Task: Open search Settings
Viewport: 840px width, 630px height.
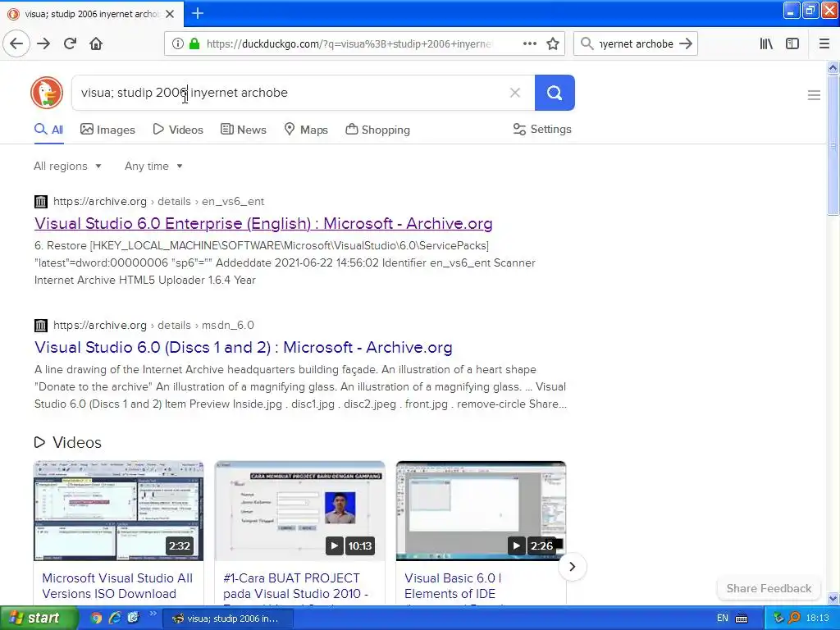Action: pyautogui.click(x=542, y=129)
